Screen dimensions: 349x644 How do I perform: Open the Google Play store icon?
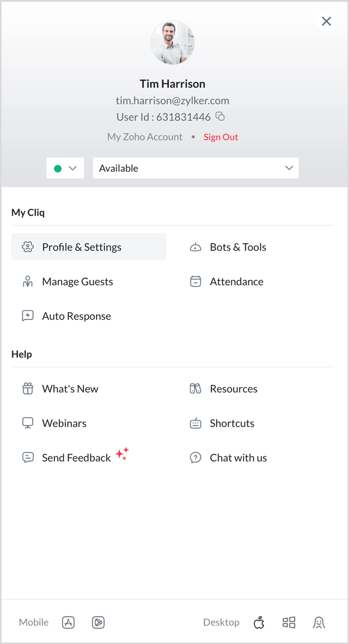98,622
